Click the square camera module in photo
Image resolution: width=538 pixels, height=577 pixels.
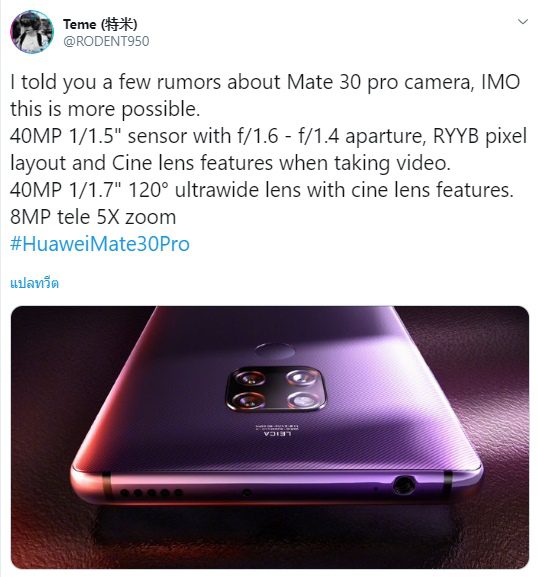pyautogui.click(x=276, y=389)
